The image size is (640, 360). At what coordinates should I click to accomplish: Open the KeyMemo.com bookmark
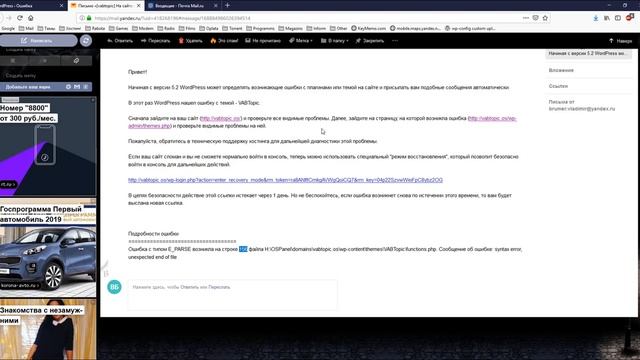[369, 29]
